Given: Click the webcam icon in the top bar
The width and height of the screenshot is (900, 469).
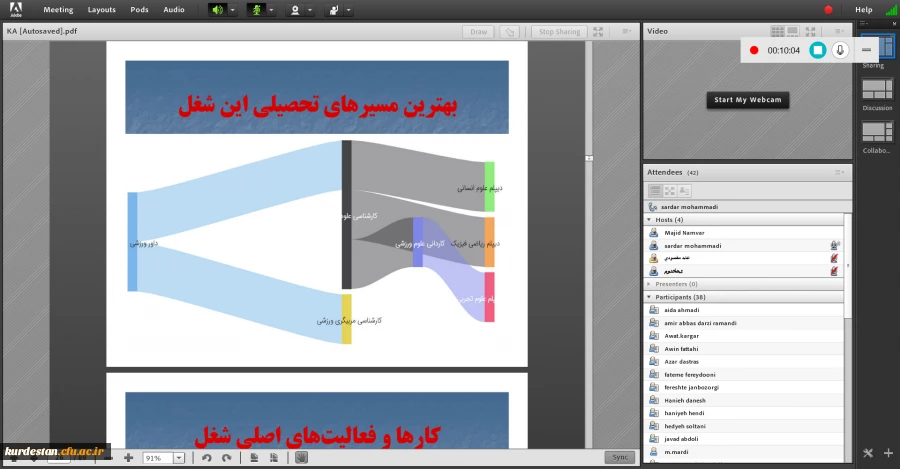Looking at the screenshot, I should [295, 10].
